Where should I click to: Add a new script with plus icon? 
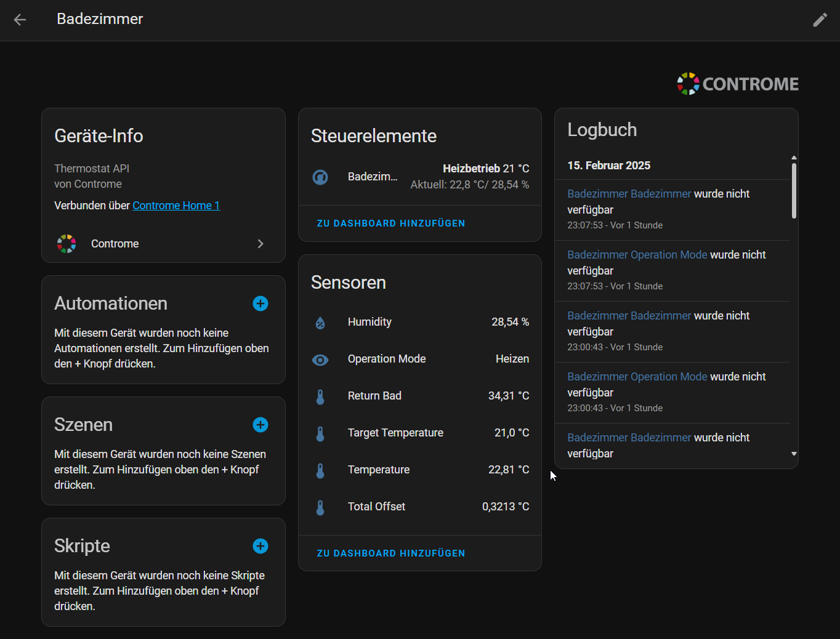[260, 546]
